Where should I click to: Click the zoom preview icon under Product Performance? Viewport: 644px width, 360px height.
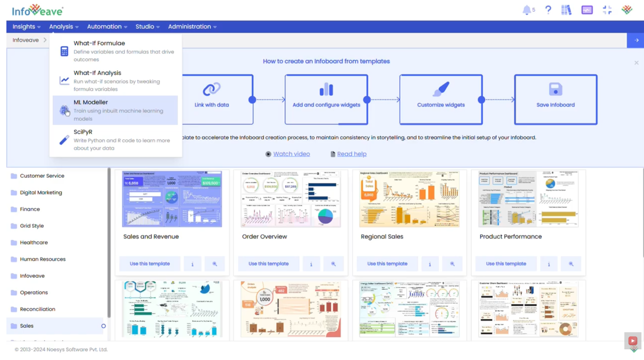(x=571, y=264)
